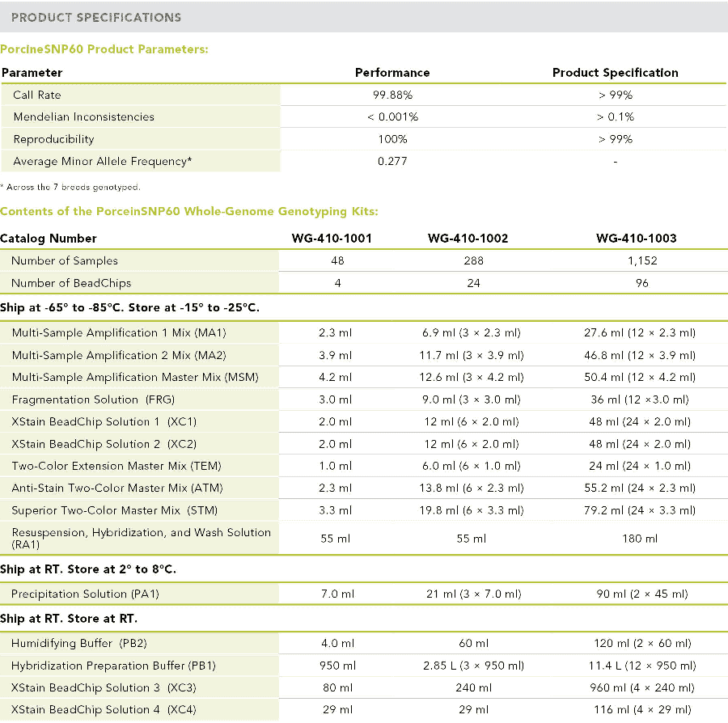Click '11.4 L (12 × 950 ml)' PB1 value
Viewport: 728px width, 723px height.
point(642,666)
